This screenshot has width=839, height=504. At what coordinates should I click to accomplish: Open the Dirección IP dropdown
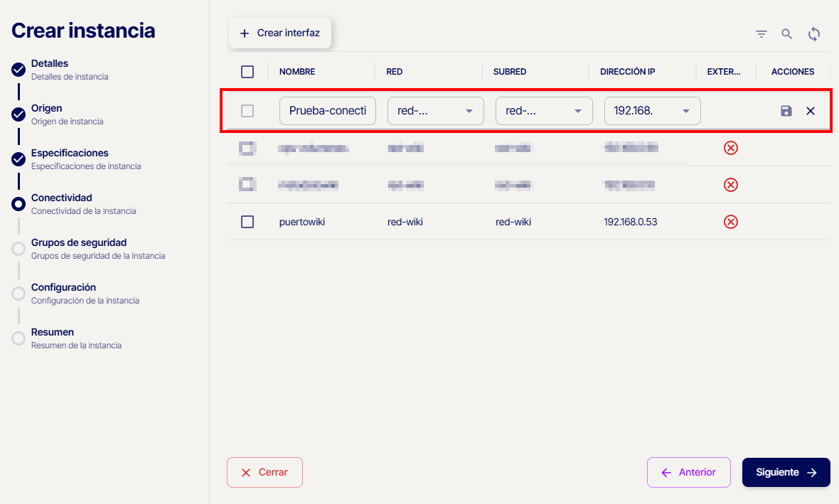[x=652, y=111]
